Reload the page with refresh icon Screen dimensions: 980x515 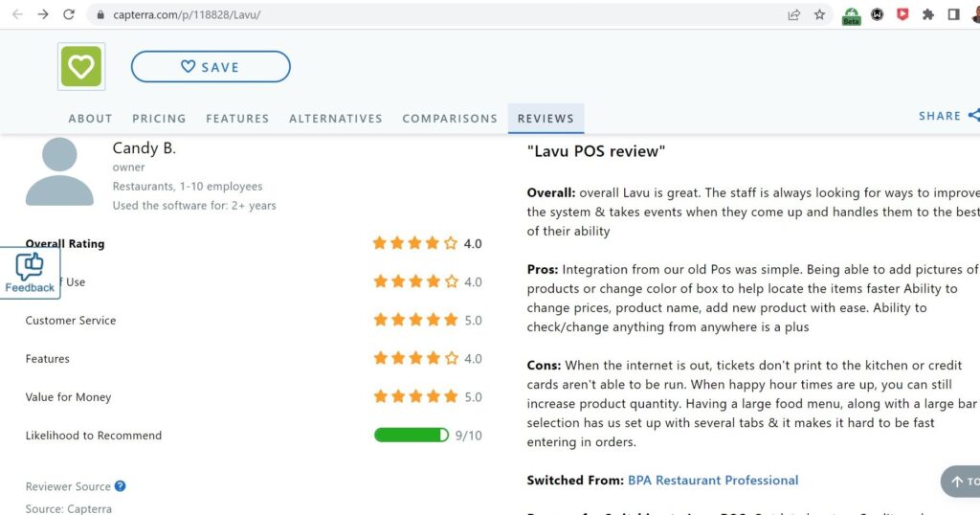click(x=69, y=14)
